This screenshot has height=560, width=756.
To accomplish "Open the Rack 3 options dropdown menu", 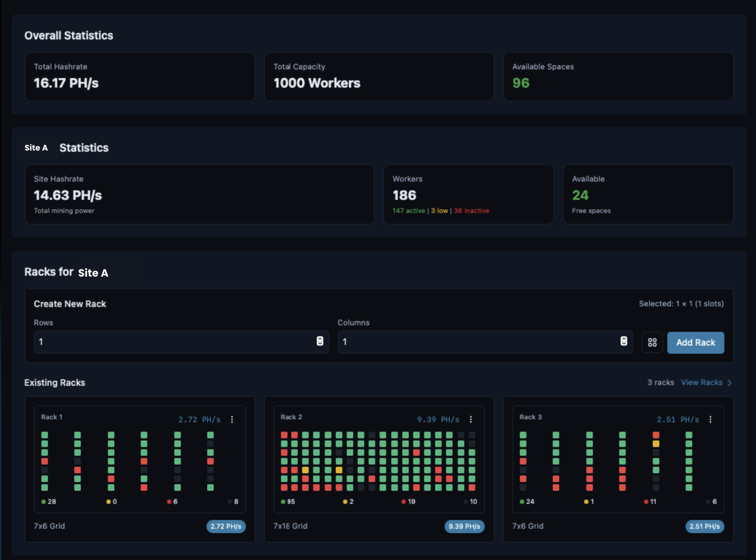I will [x=710, y=419].
